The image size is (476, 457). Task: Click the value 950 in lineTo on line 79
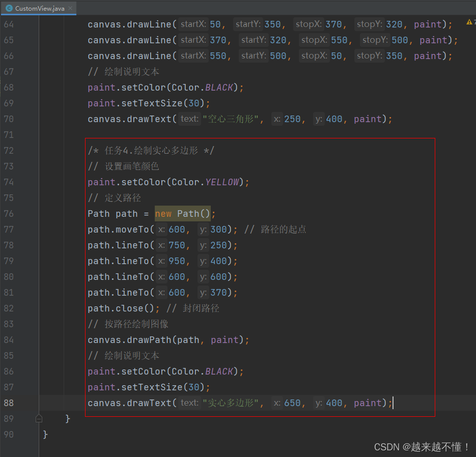[177, 261]
